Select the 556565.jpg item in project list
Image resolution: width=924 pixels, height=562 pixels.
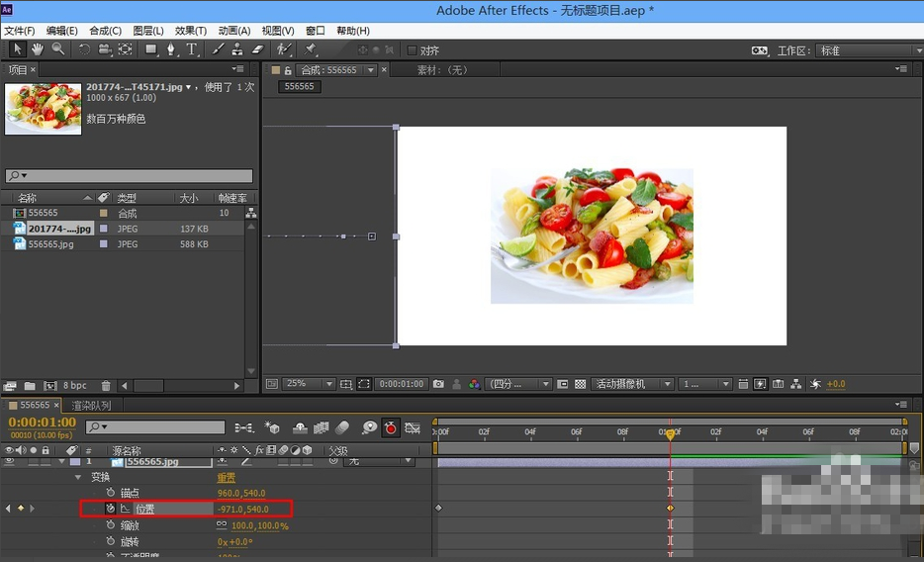tap(51, 244)
